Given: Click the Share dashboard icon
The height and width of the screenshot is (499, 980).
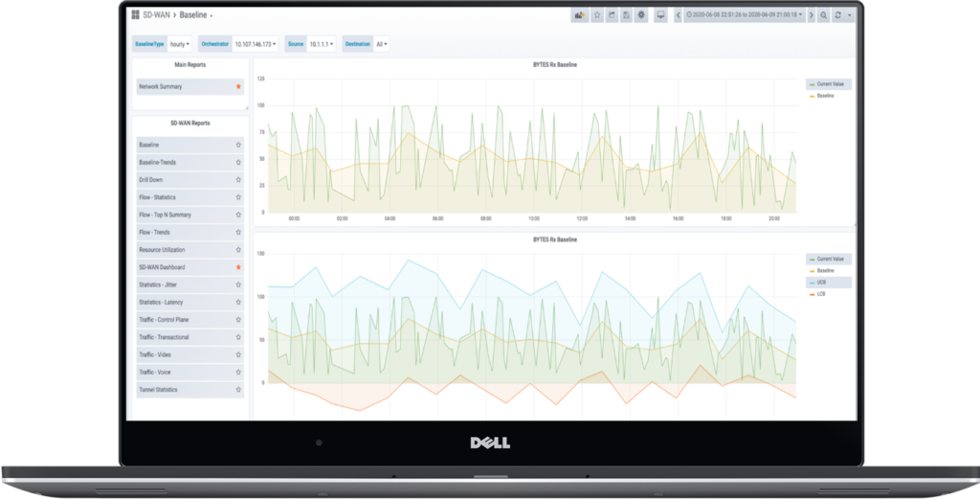Looking at the screenshot, I should [x=612, y=16].
